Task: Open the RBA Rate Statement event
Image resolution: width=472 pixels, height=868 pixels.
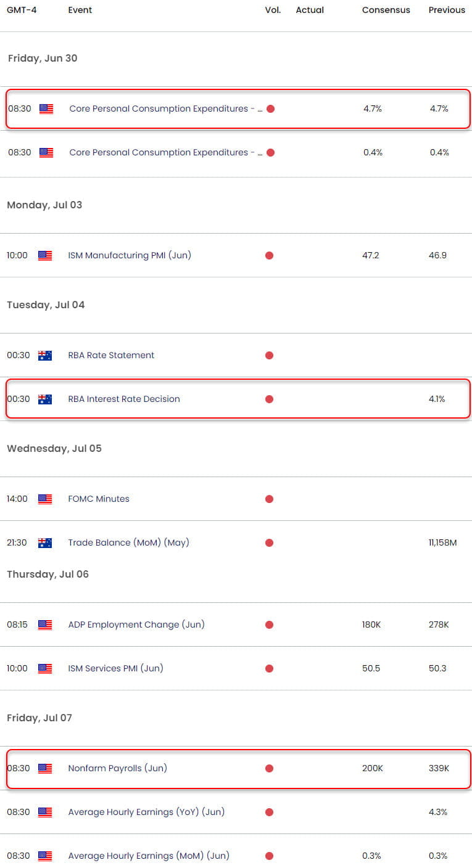Action: (x=111, y=355)
